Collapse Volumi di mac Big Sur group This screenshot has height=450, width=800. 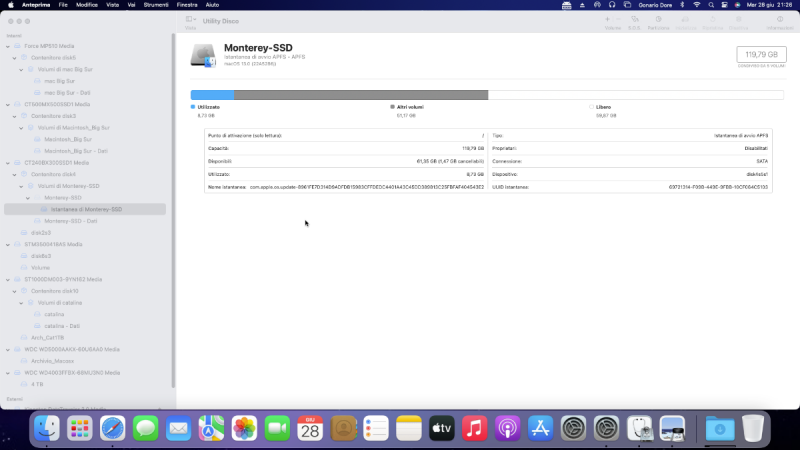[21, 70]
